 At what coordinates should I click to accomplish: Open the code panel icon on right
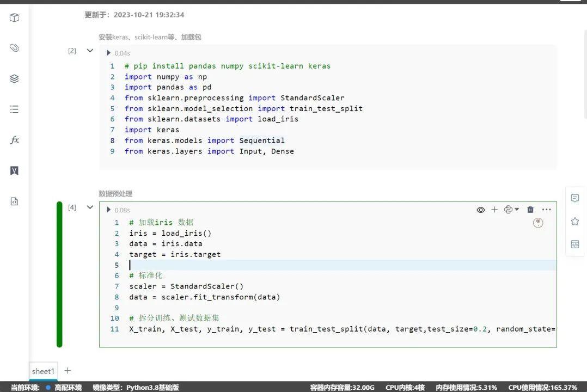pos(575,244)
